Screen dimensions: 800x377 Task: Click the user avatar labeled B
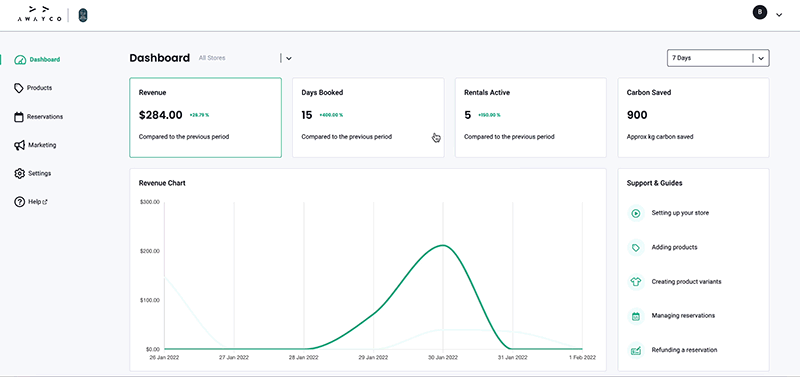(x=760, y=12)
